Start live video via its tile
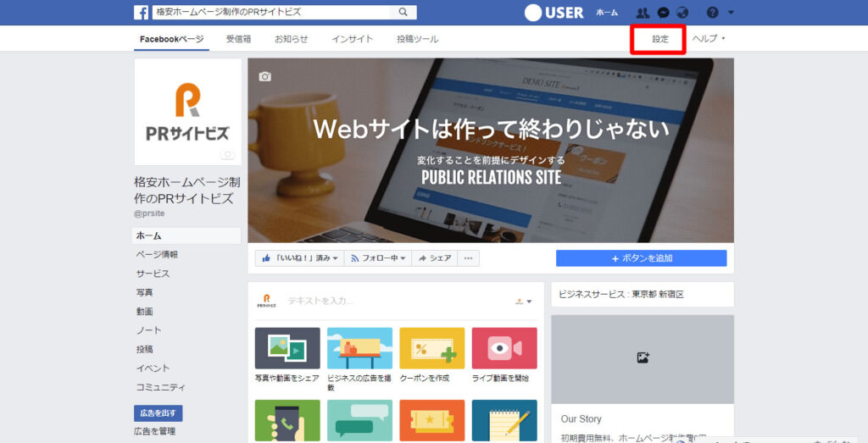The width and height of the screenshot is (868, 443). 504,348
